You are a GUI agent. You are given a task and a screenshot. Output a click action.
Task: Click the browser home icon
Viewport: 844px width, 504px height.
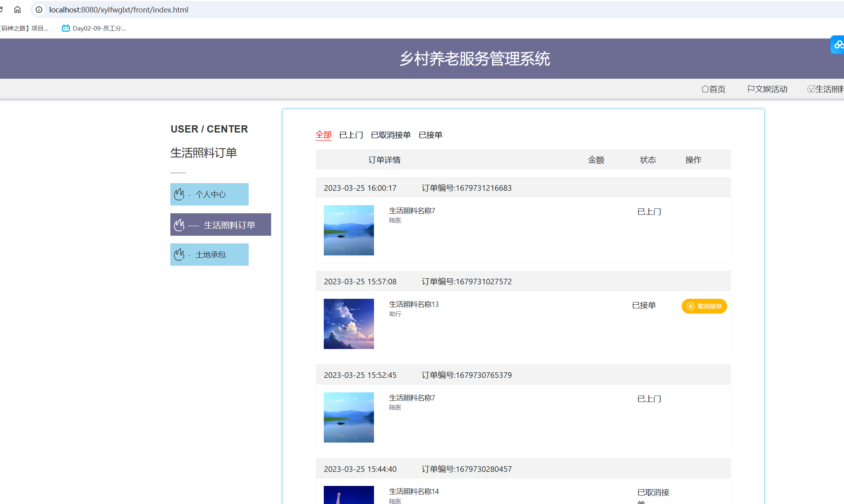coord(17,10)
